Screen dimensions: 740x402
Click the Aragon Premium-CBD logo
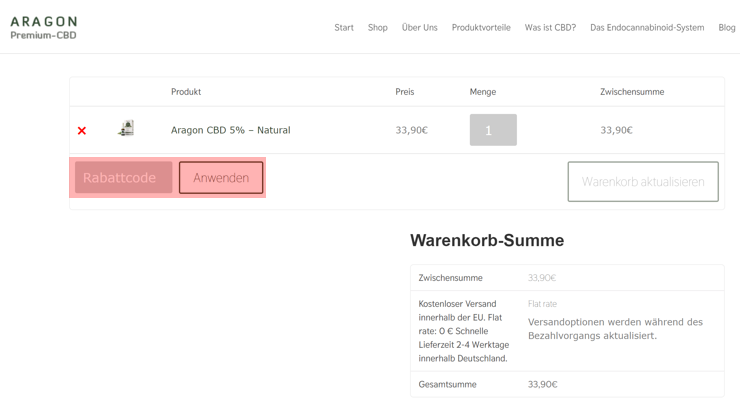pos(43,28)
